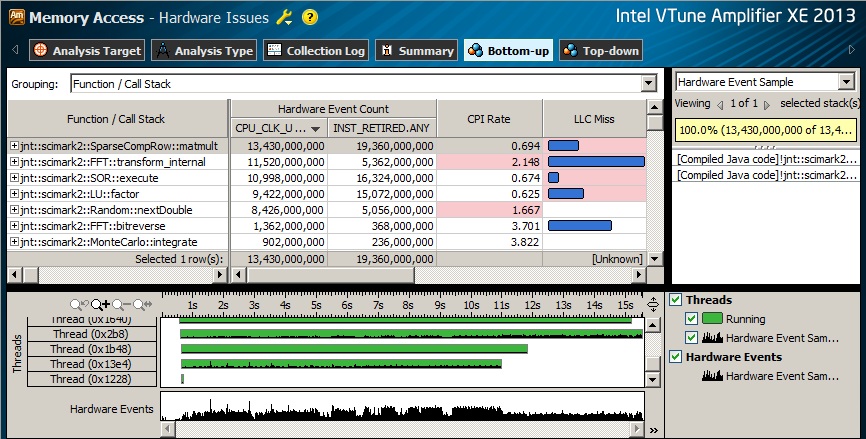Click timeline row height adjust icon
The width and height of the screenshot is (866, 439).
click(653, 304)
